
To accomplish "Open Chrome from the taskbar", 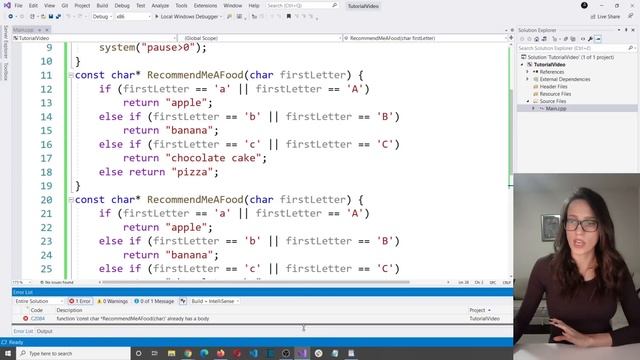I will pos(188,353).
